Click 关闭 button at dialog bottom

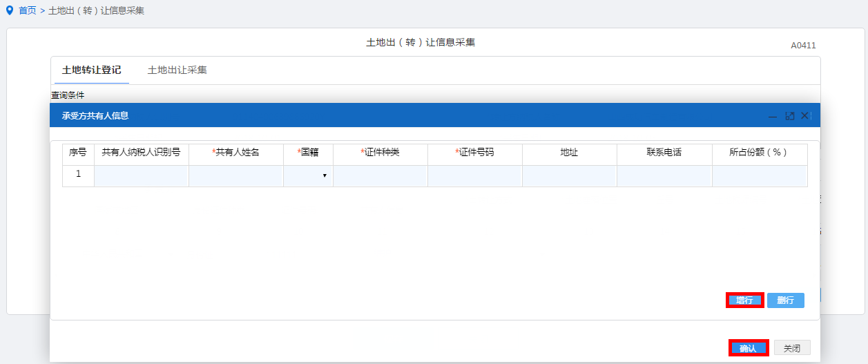click(792, 348)
